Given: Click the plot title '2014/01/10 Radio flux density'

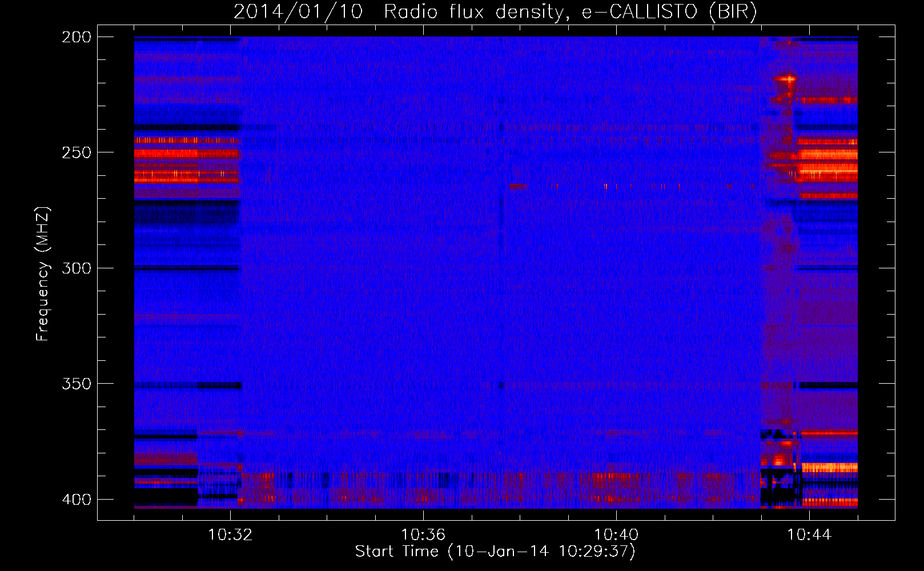Looking at the screenshot, I should click(495, 11).
